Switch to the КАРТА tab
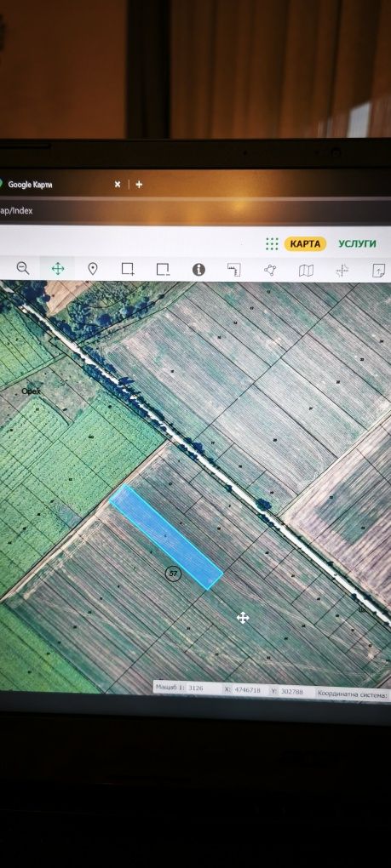This screenshot has width=391, height=868. coord(305,244)
